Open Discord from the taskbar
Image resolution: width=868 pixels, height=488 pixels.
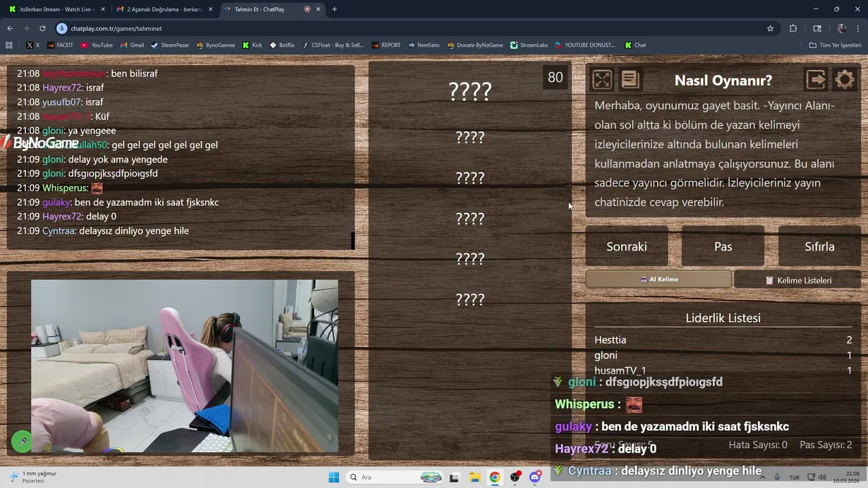point(536,477)
